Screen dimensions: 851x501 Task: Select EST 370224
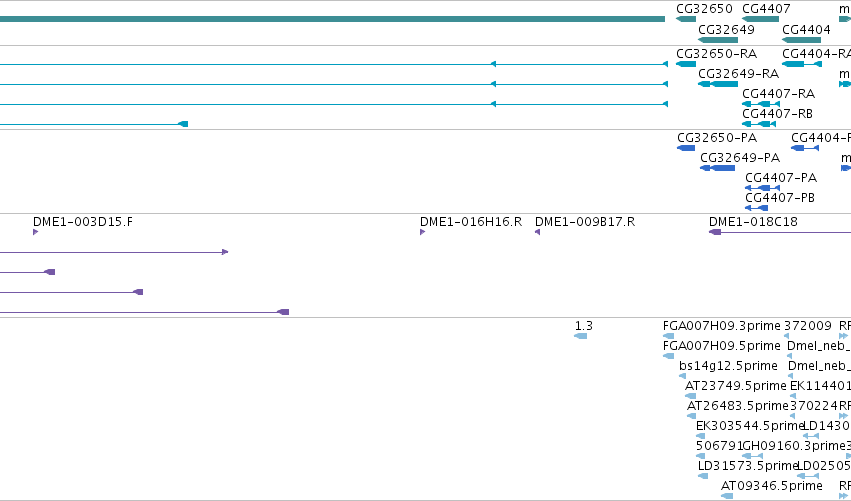[x=792, y=416]
